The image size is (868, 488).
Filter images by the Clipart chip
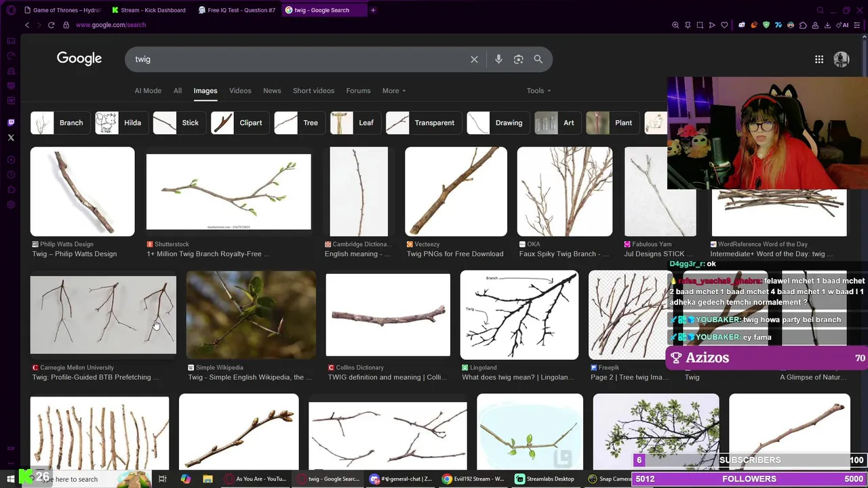[239, 123]
